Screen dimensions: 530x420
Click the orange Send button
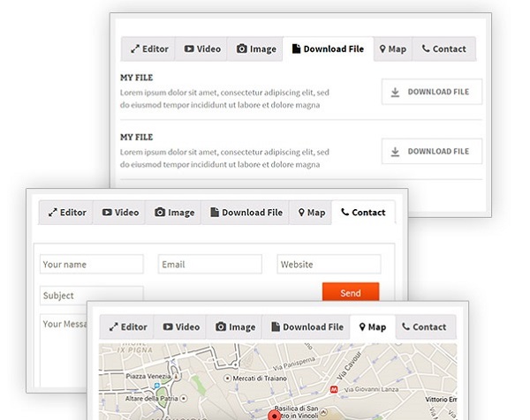coord(351,292)
